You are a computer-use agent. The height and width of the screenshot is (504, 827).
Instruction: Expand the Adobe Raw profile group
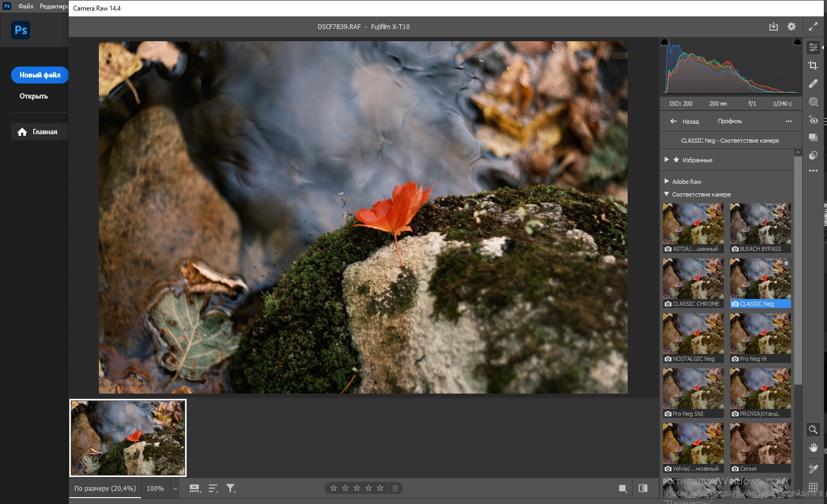667,181
